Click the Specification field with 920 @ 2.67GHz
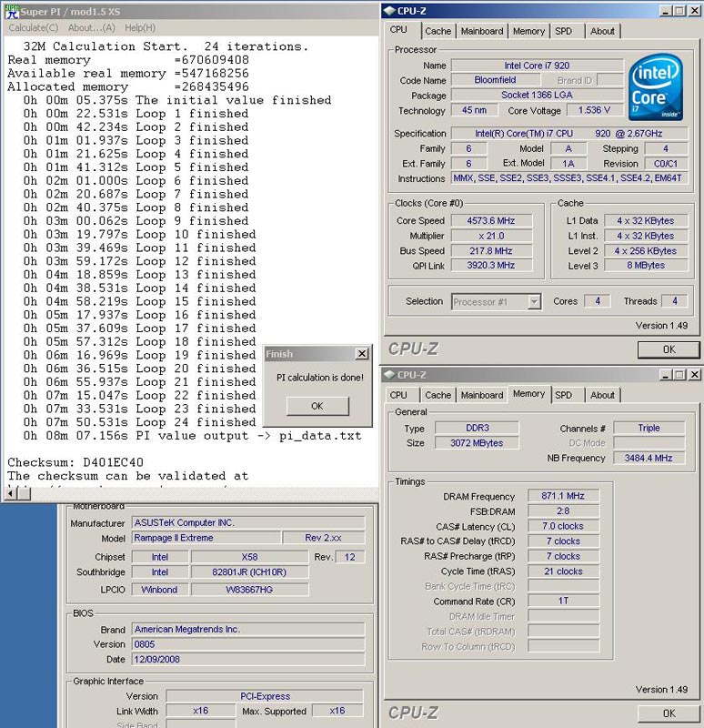704x728 pixels. (569, 133)
